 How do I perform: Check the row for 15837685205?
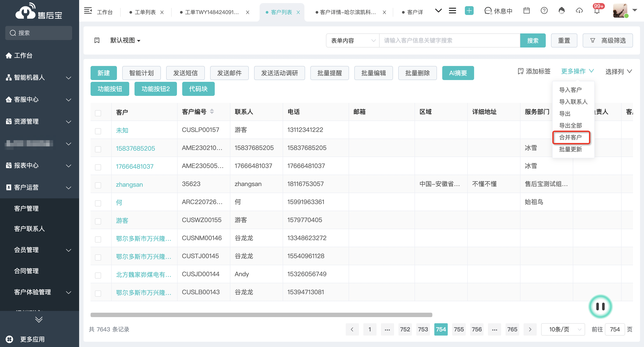pos(98,149)
